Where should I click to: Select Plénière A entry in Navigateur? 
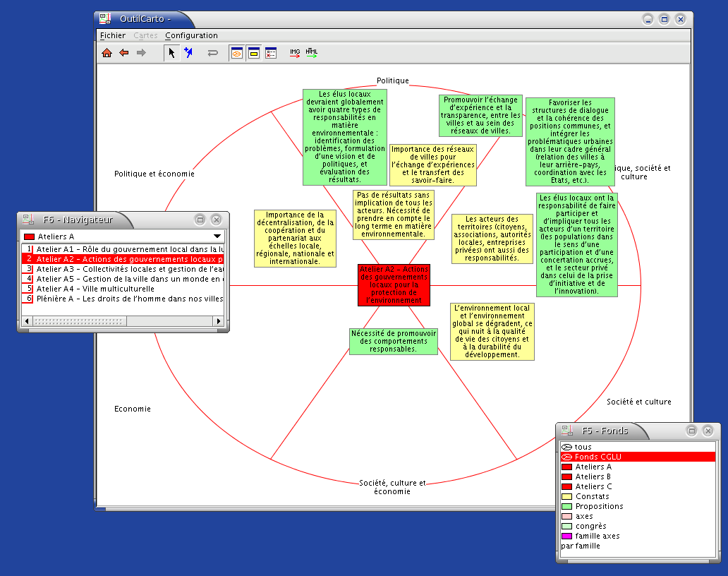[127, 299]
